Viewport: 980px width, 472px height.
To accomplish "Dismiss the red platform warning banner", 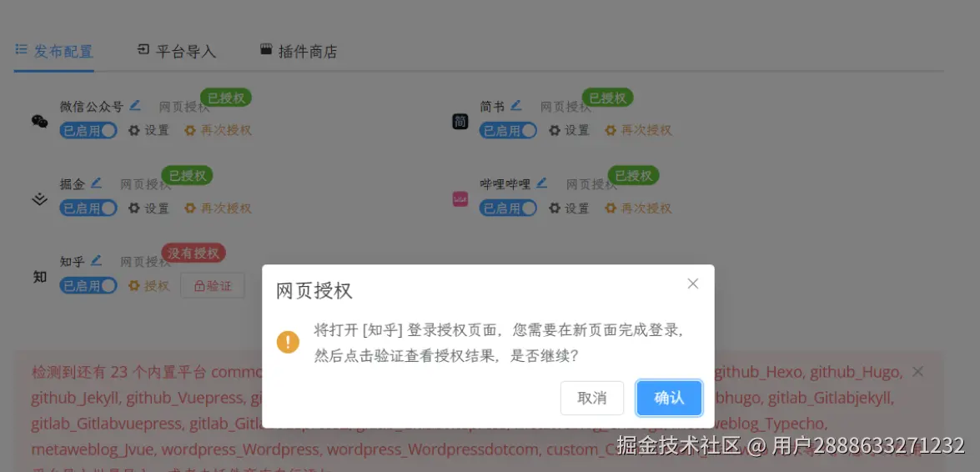I will 917,372.
